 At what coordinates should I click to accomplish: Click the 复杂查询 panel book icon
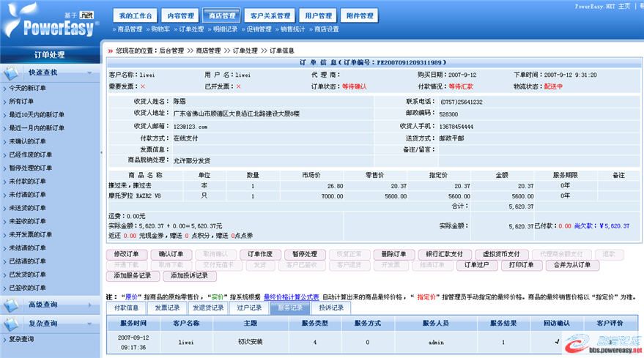point(12,324)
